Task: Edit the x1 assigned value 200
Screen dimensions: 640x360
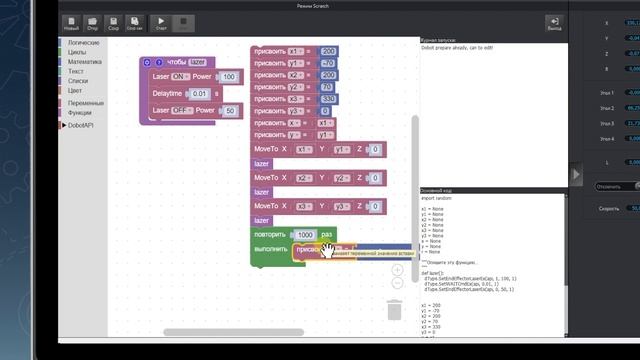Action: (329, 51)
